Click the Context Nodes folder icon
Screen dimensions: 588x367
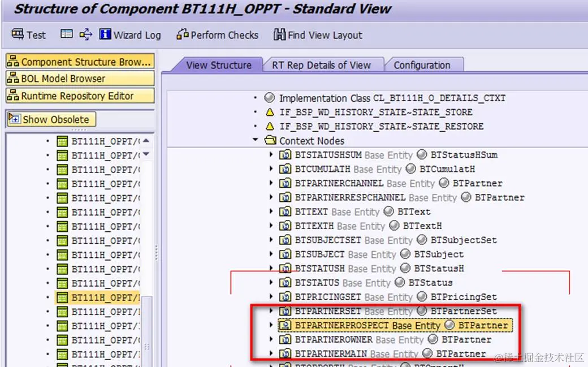[270, 140]
